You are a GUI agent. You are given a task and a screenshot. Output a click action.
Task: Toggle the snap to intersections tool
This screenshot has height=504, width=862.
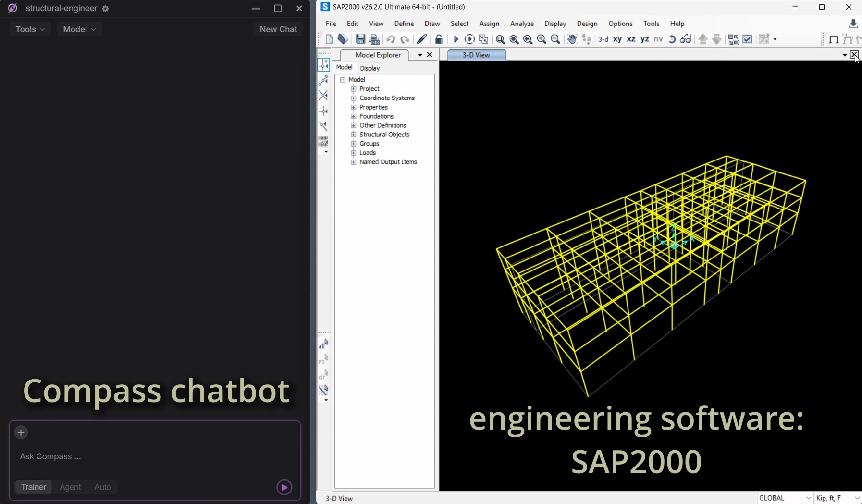(x=323, y=96)
